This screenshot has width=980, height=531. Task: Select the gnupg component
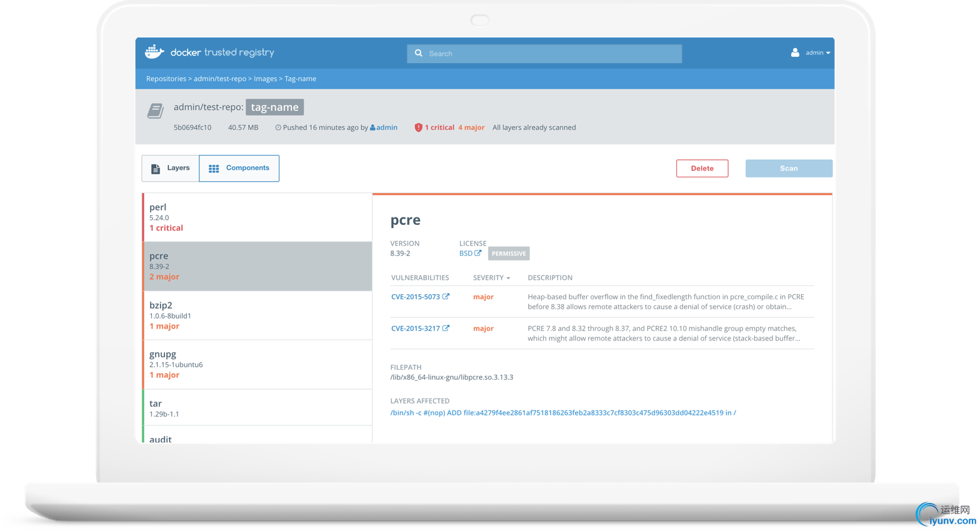point(257,364)
